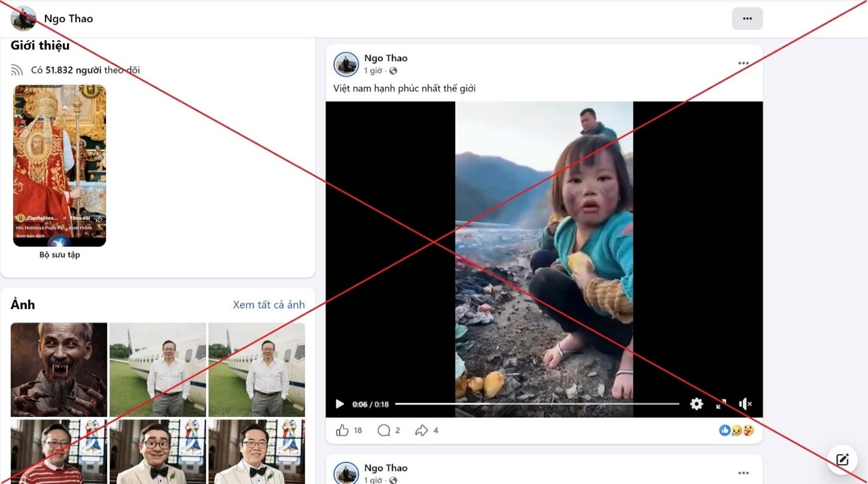
Task: Open the three-dot menu on the video post
Action: pos(743,63)
